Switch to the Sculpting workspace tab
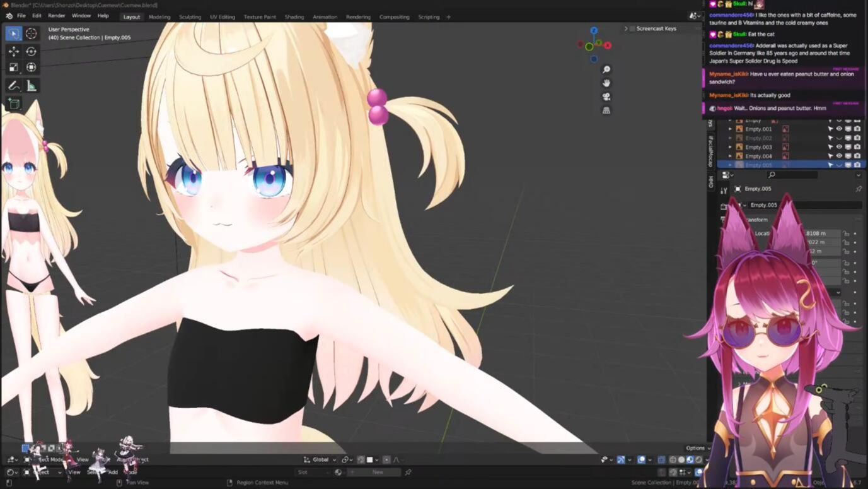868x489 pixels. pos(190,17)
